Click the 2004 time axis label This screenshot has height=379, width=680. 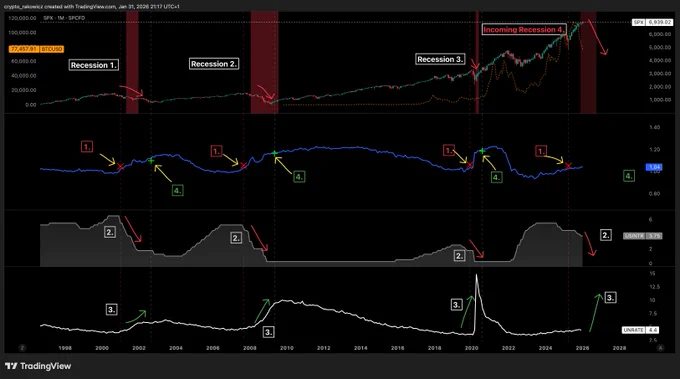[x=176, y=348]
